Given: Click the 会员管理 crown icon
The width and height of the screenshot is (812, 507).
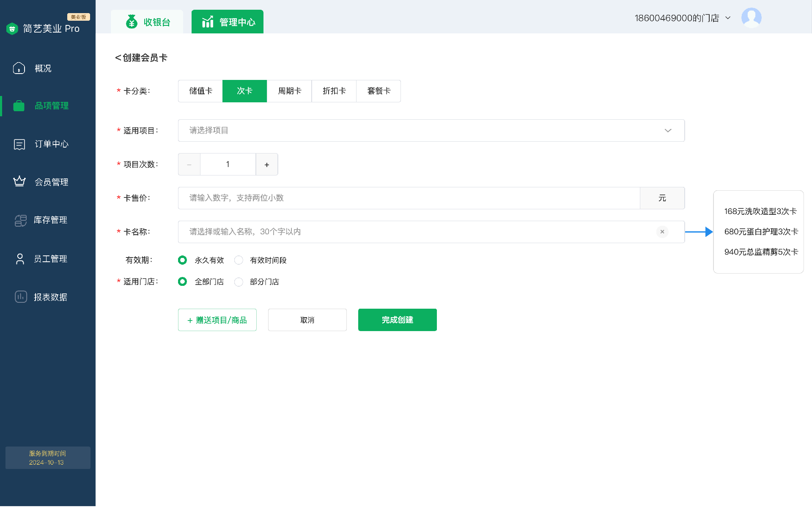Looking at the screenshot, I should point(19,182).
